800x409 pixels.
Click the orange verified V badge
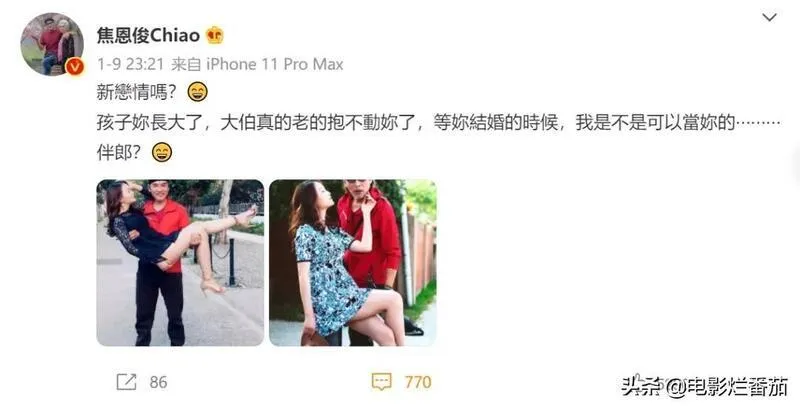coord(75,66)
